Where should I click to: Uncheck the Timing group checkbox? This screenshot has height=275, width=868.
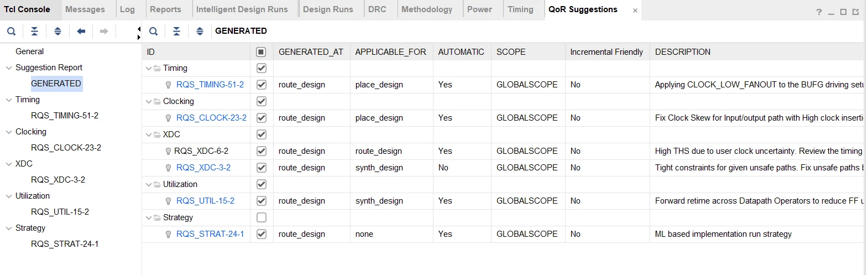tap(262, 68)
